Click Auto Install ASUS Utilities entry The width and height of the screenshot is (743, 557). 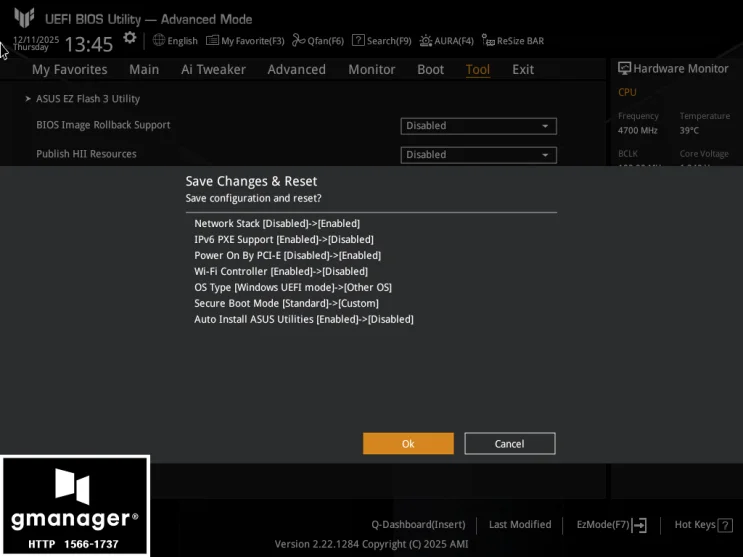tap(304, 320)
